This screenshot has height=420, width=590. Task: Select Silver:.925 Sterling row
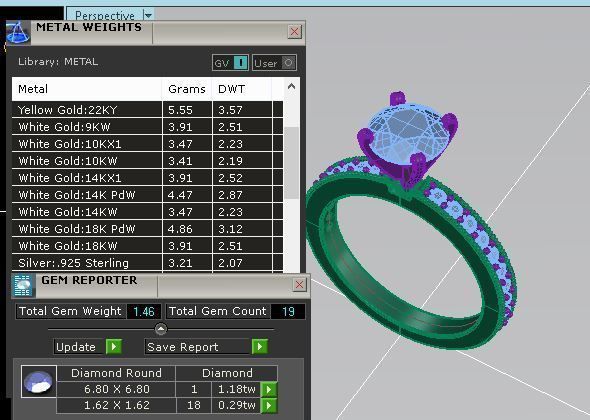click(148, 263)
